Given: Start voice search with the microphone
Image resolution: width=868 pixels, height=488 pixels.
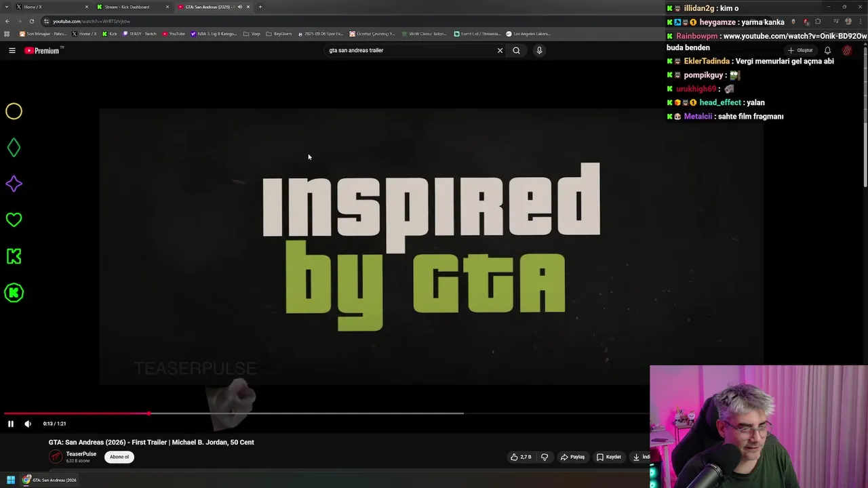Looking at the screenshot, I should 539,50.
